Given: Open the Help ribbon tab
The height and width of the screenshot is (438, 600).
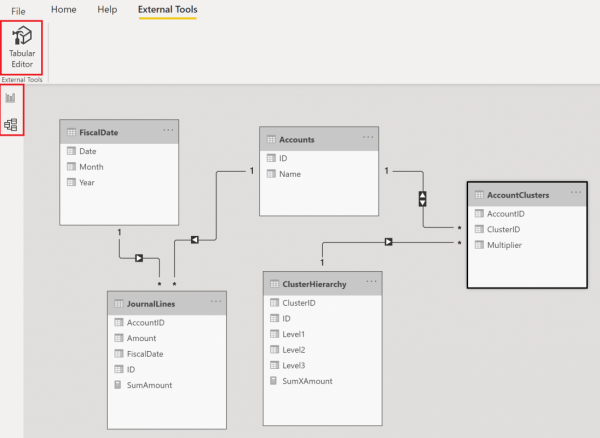Looking at the screenshot, I should 107,10.
